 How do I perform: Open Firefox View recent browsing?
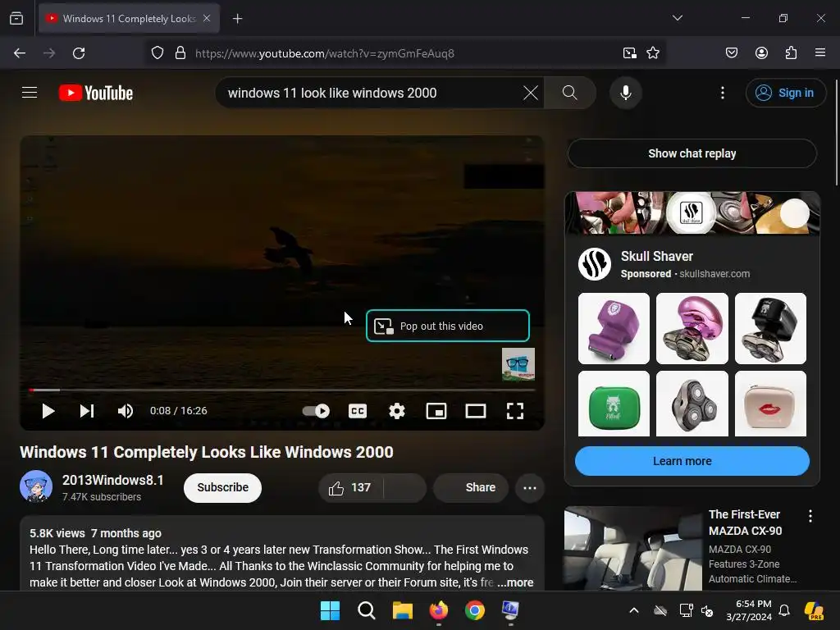coord(16,19)
